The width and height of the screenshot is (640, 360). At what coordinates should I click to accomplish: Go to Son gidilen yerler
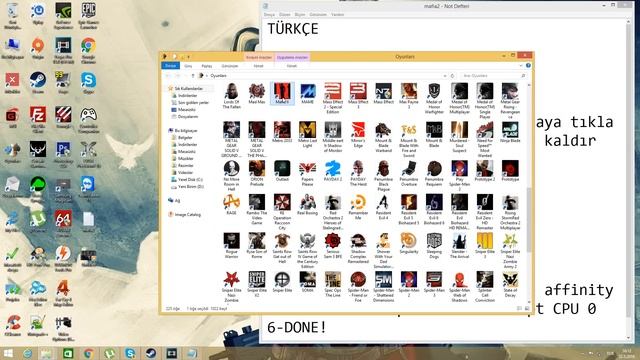190,102
